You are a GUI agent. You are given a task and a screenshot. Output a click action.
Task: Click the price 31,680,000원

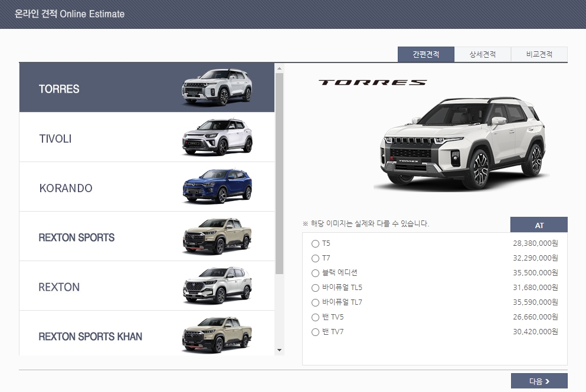(535, 288)
